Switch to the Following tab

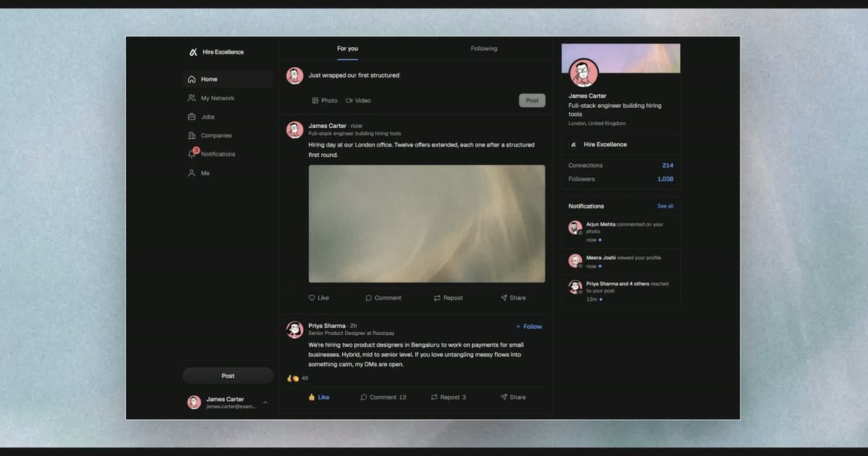(484, 48)
